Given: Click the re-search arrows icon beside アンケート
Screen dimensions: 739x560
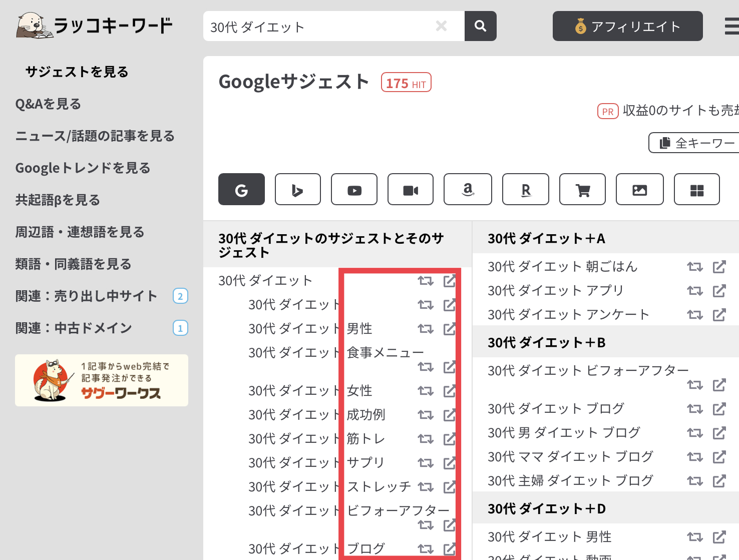Looking at the screenshot, I should tap(695, 315).
